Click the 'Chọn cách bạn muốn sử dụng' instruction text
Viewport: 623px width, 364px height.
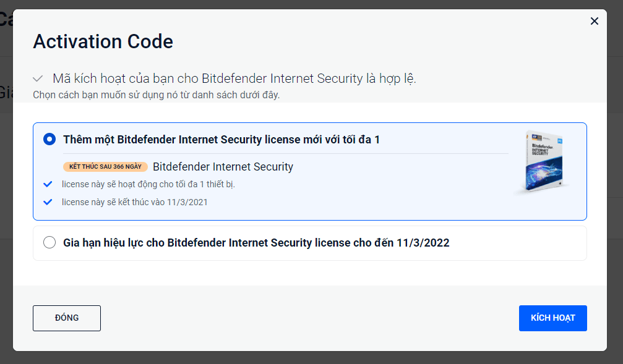point(156,95)
